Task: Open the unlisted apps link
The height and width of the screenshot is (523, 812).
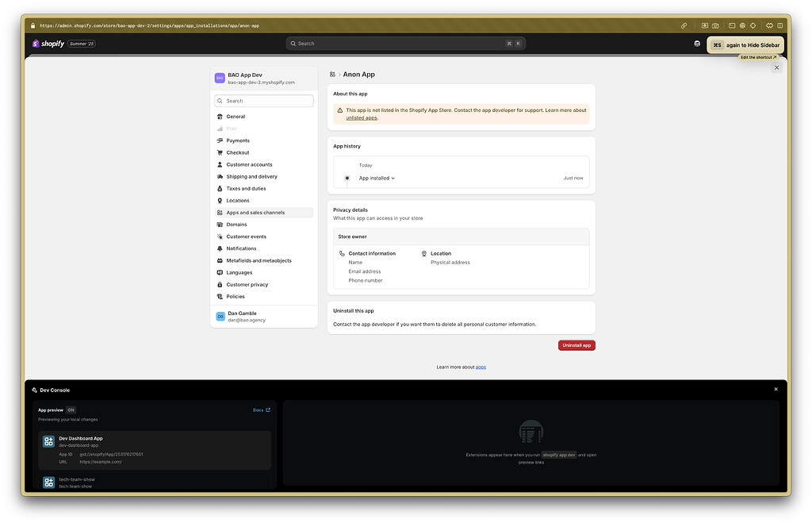Action: coord(360,116)
